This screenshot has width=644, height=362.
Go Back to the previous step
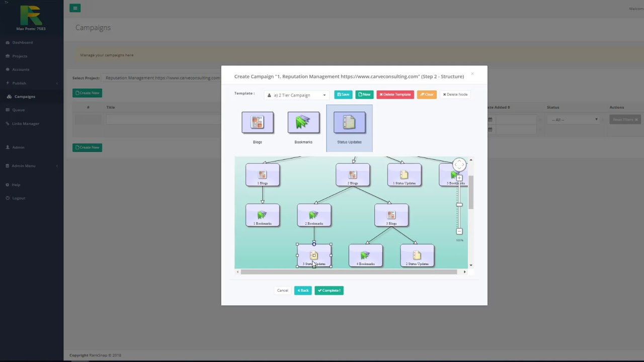303,291
